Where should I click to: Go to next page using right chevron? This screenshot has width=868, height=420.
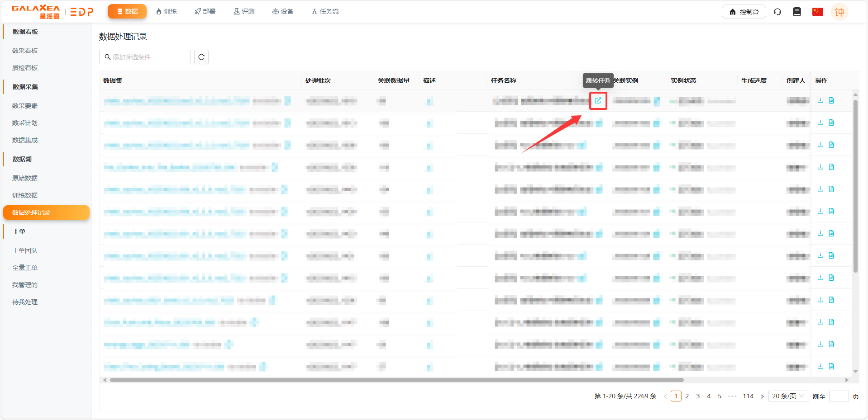(762, 396)
